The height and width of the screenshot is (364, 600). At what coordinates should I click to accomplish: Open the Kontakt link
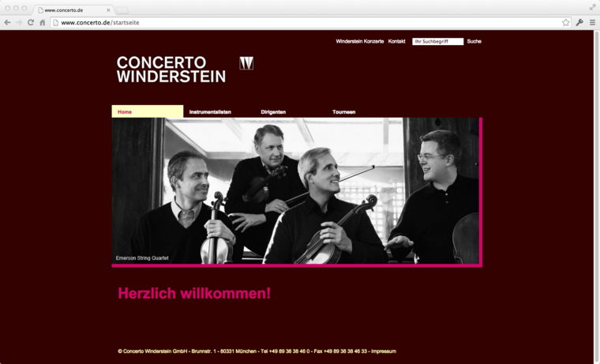[396, 41]
